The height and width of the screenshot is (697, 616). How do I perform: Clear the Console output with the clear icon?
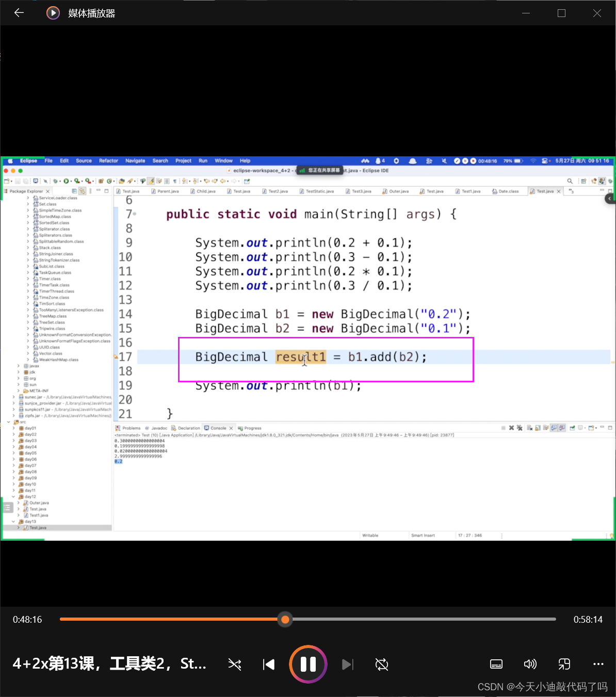(529, 428)
